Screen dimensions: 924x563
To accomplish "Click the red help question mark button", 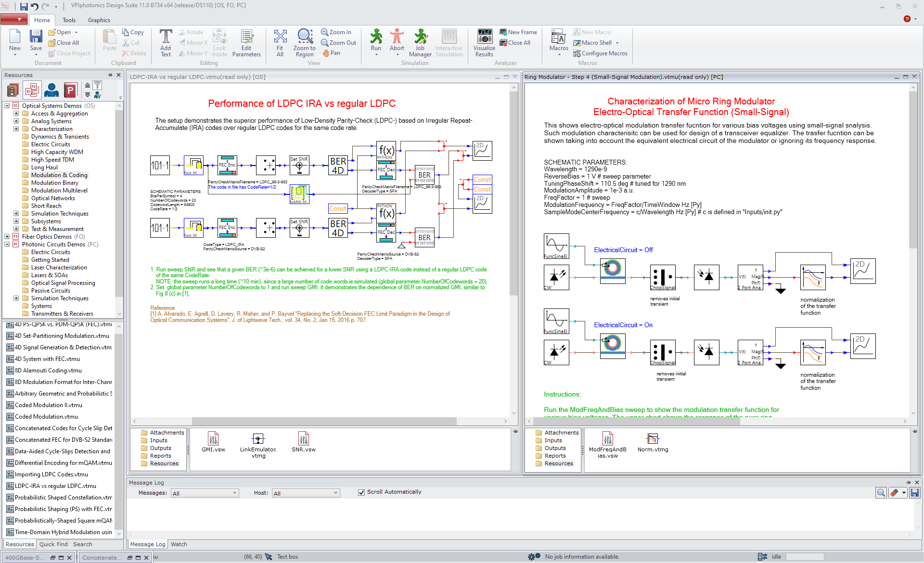I will (907, 19).
